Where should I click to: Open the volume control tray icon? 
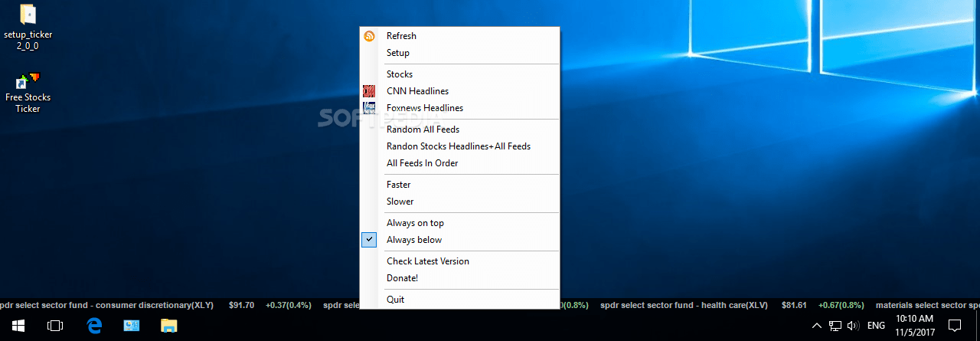(x=854, y=326)
